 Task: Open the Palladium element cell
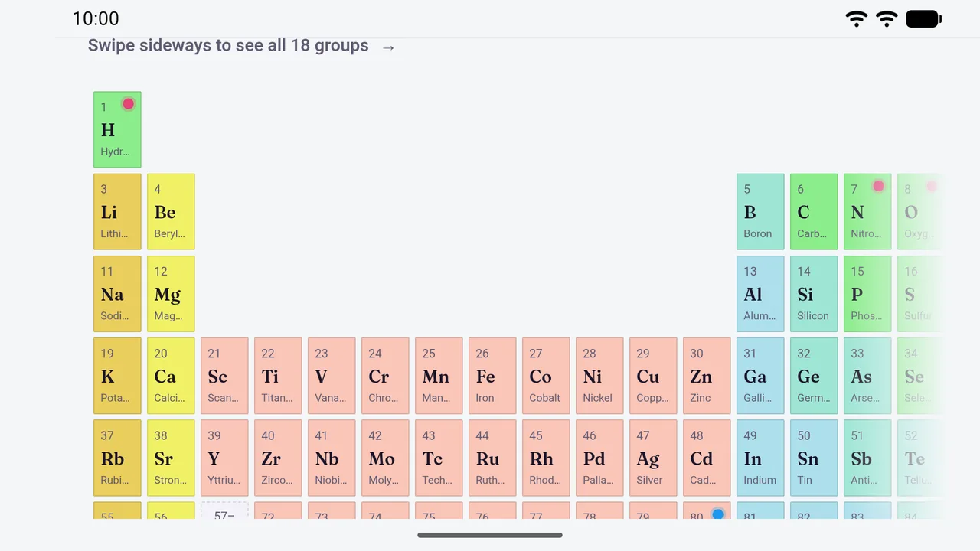(x=599, y=458)
